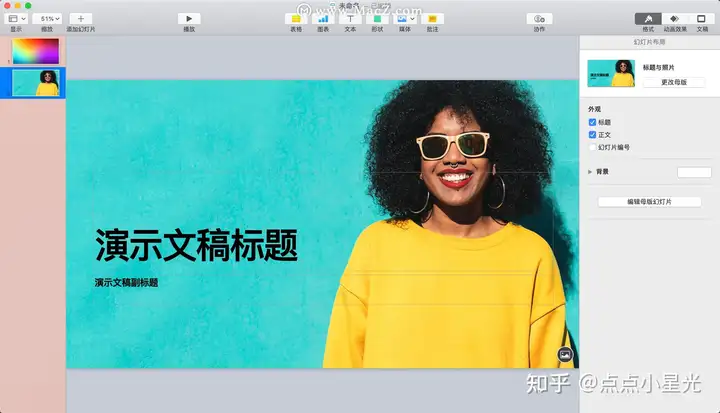Click the 编辑母版幻灯片 button
The width and height of the screenshot is (720, 413).
tap(649, 202)
